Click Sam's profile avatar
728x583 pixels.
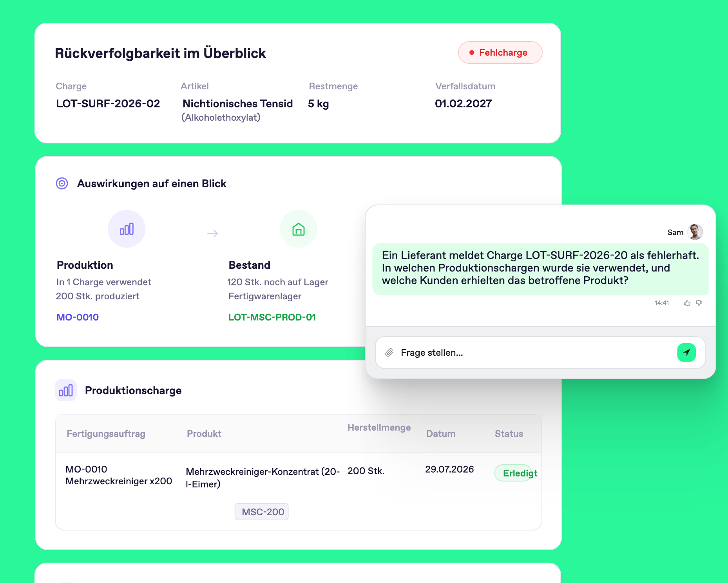tap(695, 232)
